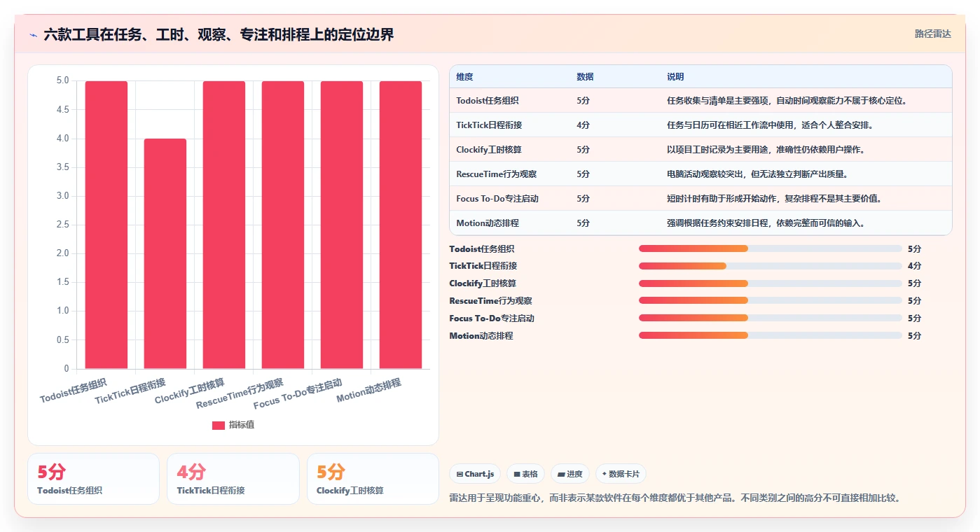The width and height of the screenshot is (980, 532).
Task: Click the Clockify工时核算 progress bar
Action: pos(771,283)
